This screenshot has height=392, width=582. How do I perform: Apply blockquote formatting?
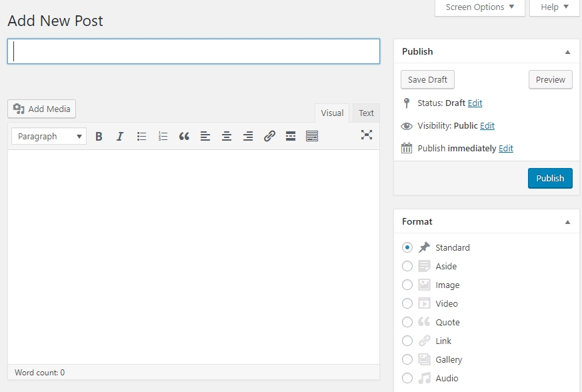pos(184,136)
